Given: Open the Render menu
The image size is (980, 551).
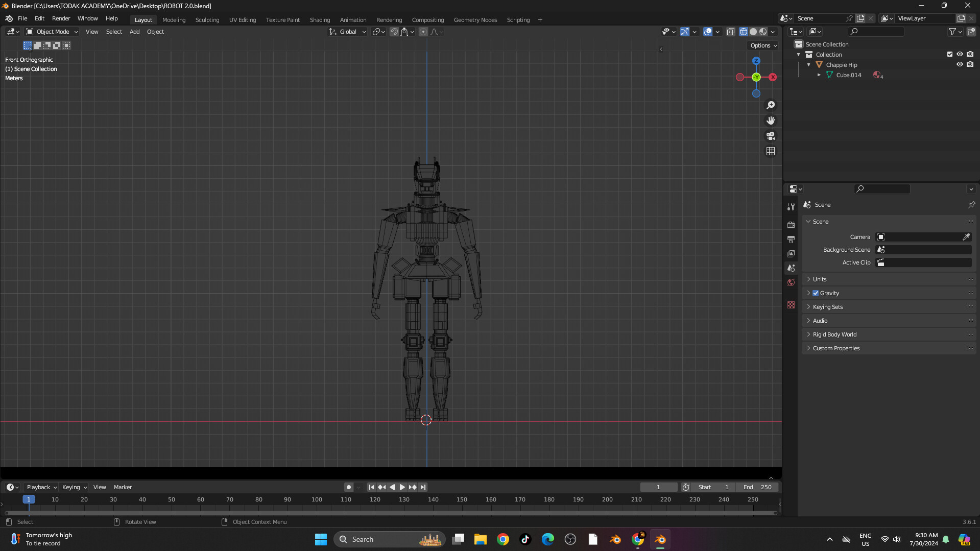Looking at the screenshot, I should (61, 18).
